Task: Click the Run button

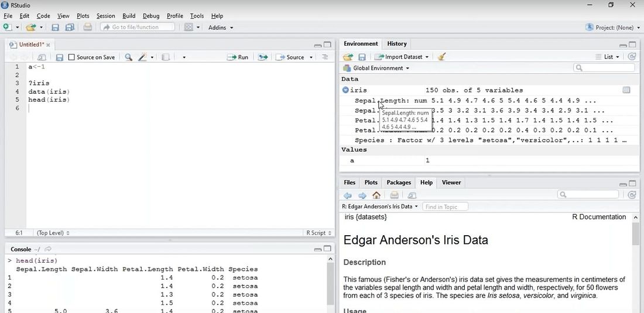Action: point(238,57)
